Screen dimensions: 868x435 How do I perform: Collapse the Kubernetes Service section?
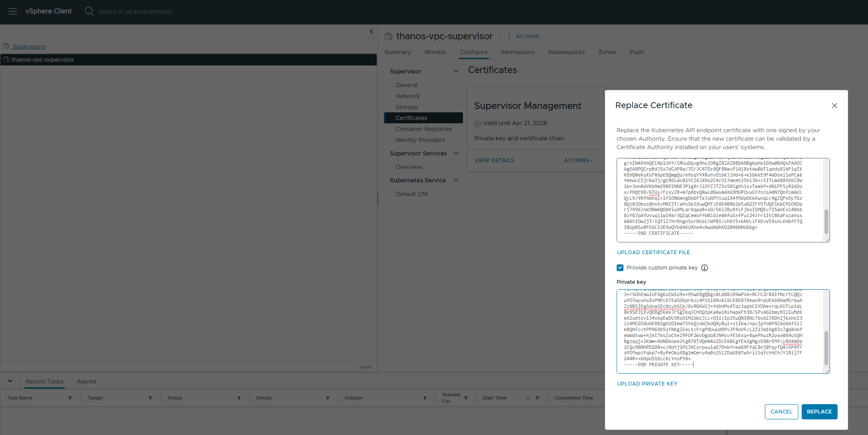click(x=456, y=180)
